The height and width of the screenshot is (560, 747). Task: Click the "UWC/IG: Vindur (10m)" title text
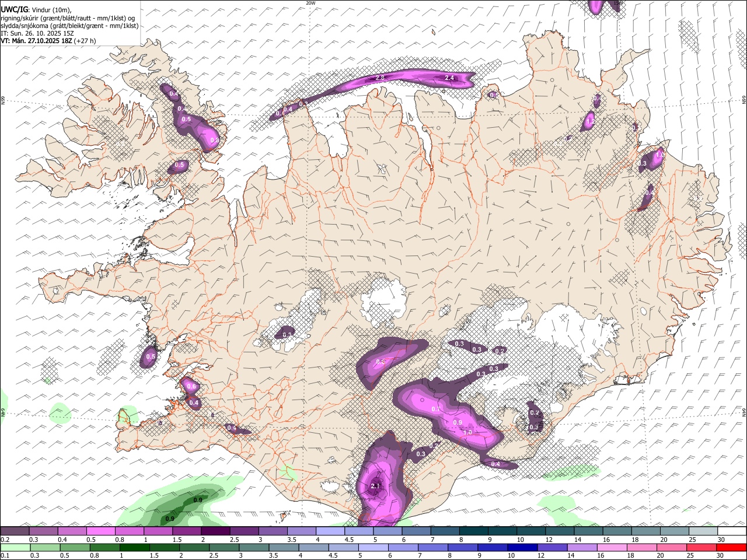(36, 10)
